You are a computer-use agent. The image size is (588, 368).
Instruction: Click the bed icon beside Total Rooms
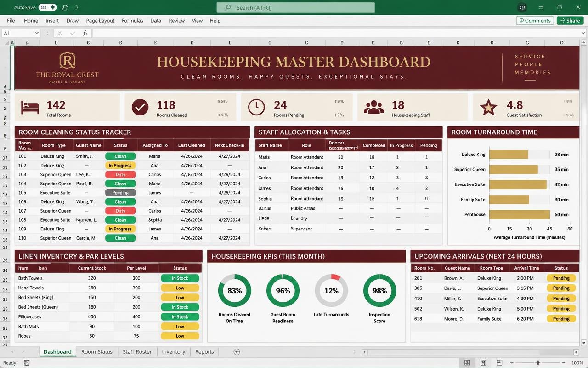point(30,107)
